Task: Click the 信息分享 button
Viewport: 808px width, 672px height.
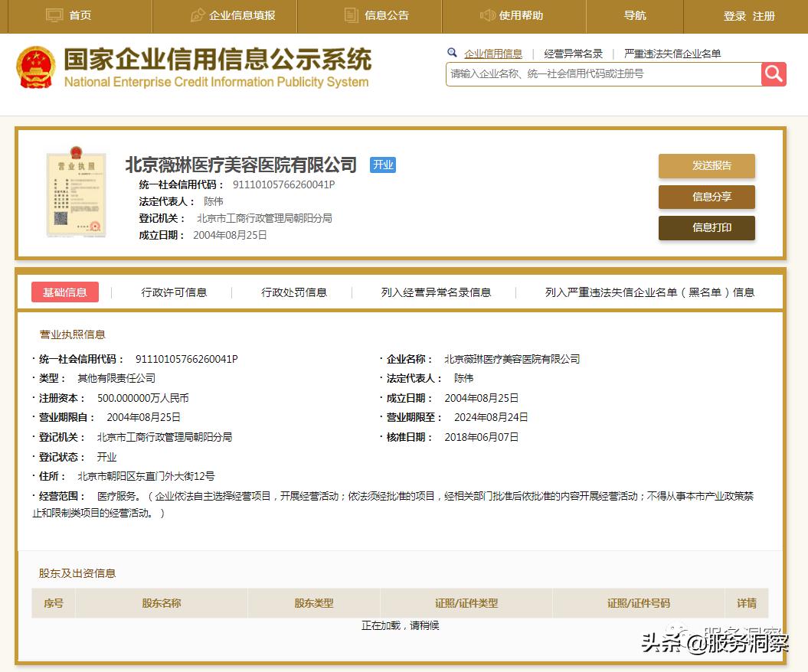Action: [706, 197]
